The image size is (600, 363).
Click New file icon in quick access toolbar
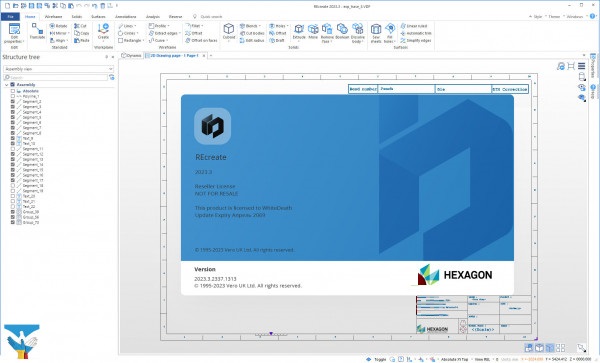[x=7, y=6]
